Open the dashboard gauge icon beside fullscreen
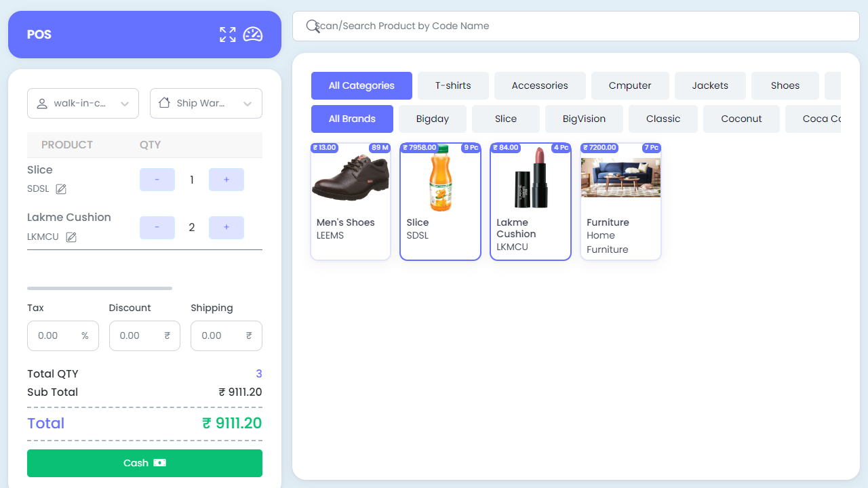The width and height of the screenshot is (868, 488). pyautogui.click(x=253, y=35)
